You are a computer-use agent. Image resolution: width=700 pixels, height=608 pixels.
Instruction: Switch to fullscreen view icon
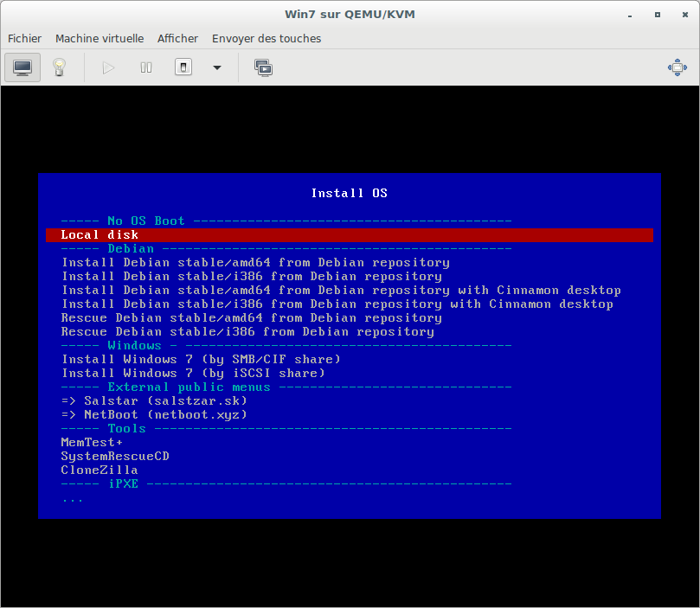[678, 67]
